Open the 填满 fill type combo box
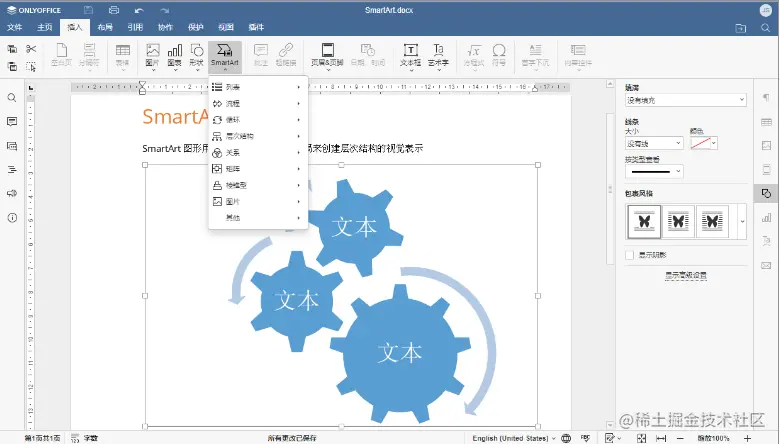This screenshot has height=444, width=780. click(685, 100)
